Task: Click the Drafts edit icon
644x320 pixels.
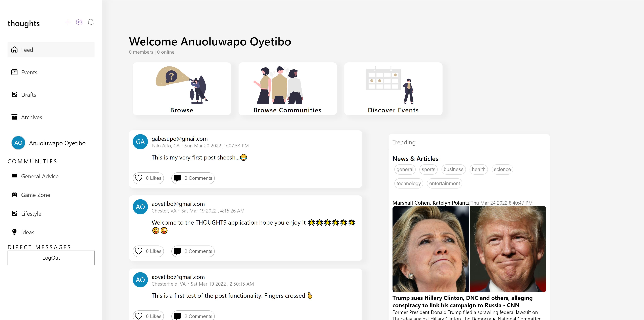Action: pos(14,95)
